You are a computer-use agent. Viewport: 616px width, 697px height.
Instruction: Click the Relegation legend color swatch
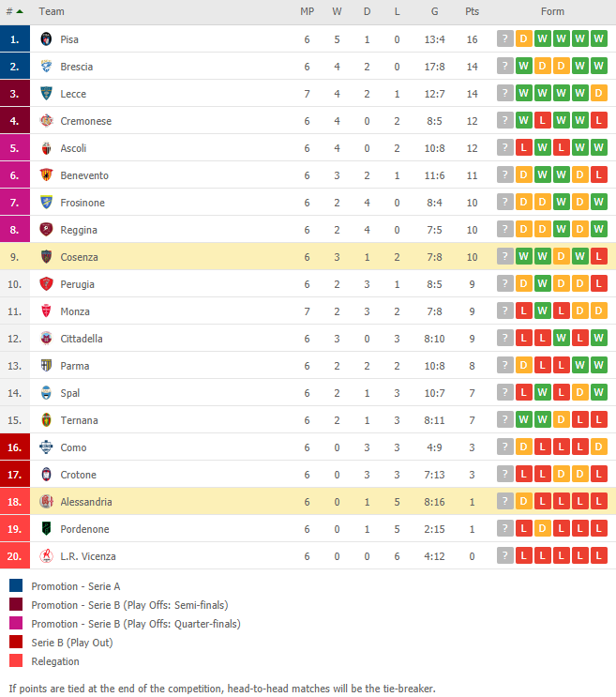point(16,660)
